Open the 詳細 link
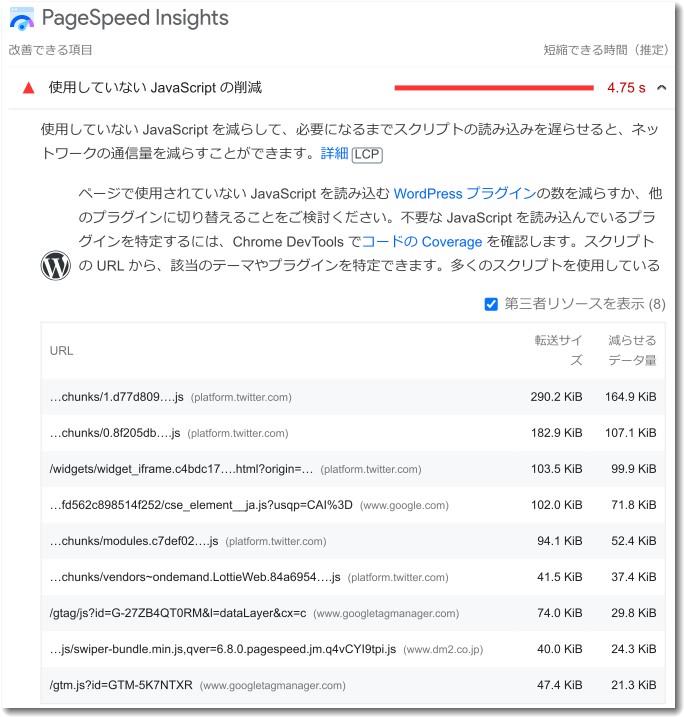 click(334, 154)
